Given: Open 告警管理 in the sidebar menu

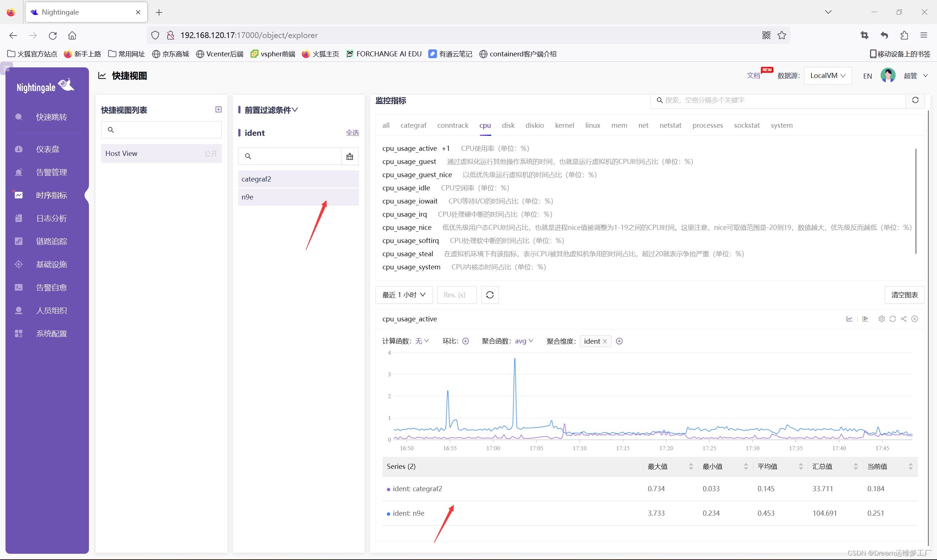Looking at the screenshot, I should [51, 172].
